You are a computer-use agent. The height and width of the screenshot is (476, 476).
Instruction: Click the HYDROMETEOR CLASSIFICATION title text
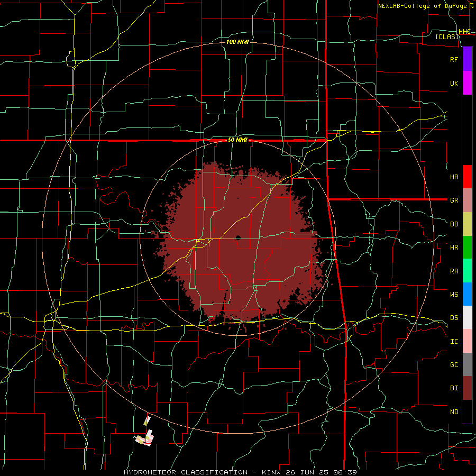[186, 472]
